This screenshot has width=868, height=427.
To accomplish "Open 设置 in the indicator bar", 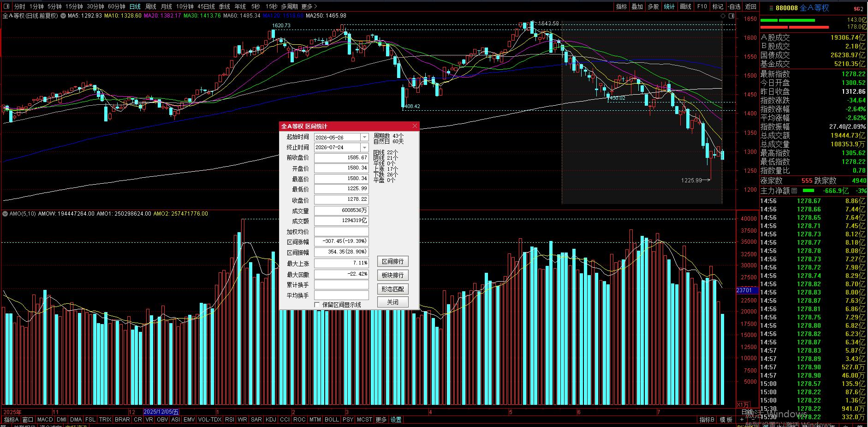I will coord(396,420).
